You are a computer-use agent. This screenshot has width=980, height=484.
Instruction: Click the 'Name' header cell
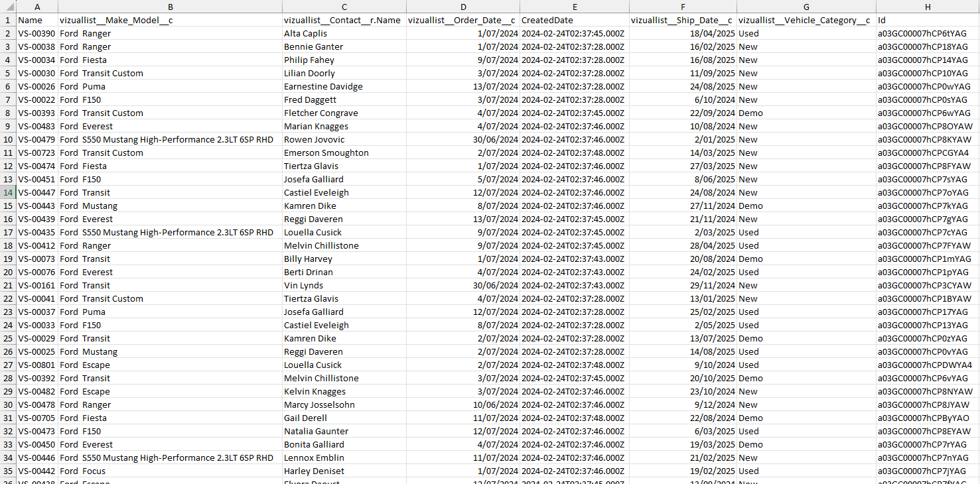click(x=37, y=20)
